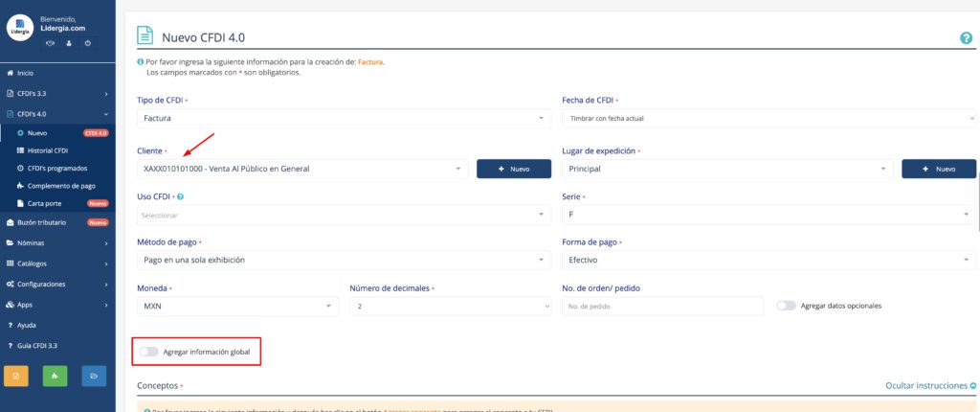Click the No. de orden/pedido input field
The height and width of the screenshot is (412, 980).
pyautogui.click(x=663, y=307)
